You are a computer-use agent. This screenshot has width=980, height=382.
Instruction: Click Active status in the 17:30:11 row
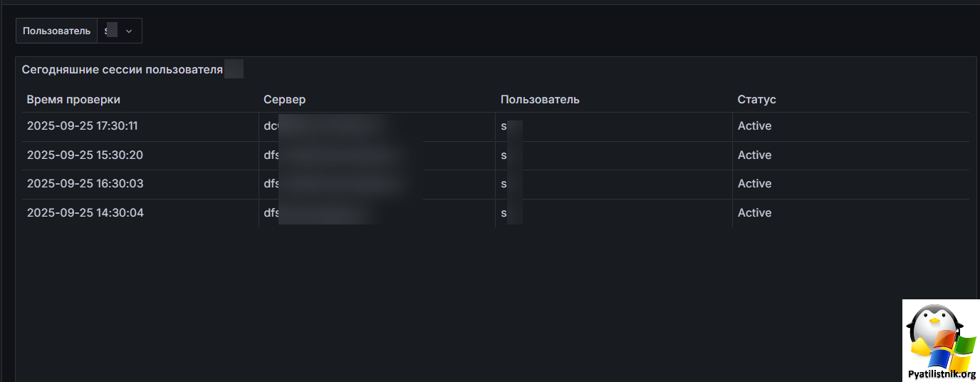pyautogui.click(x=754, y=126)
